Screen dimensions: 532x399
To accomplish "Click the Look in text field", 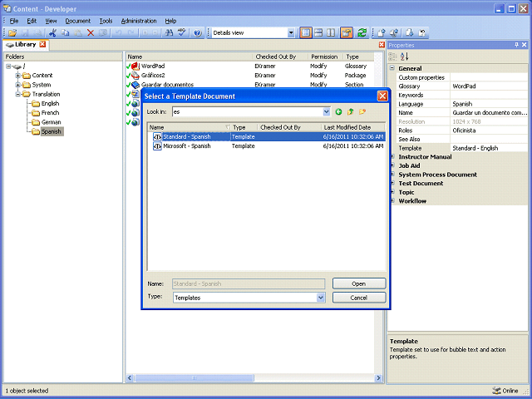I will [x=247, y=111].
